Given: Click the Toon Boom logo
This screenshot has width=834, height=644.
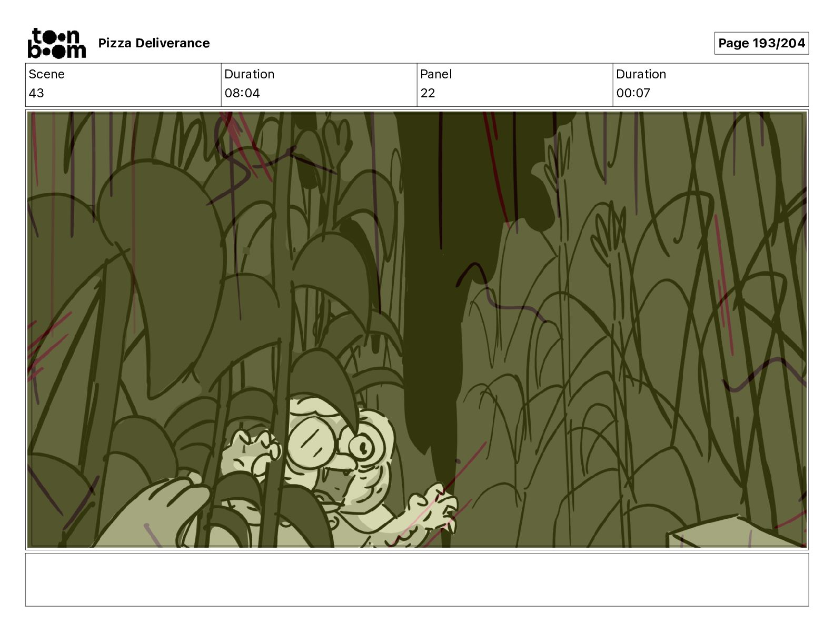Looking at the screenshot, I should tap(56, 43).
